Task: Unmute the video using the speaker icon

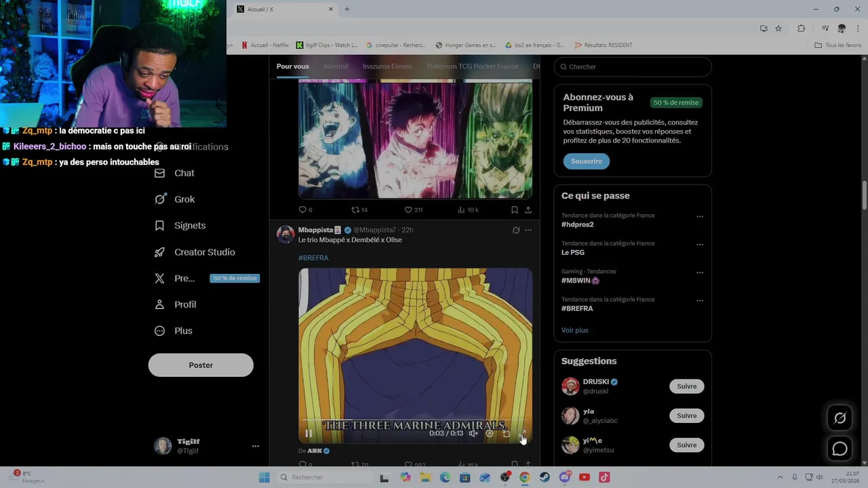Action: tap(473, 434)
